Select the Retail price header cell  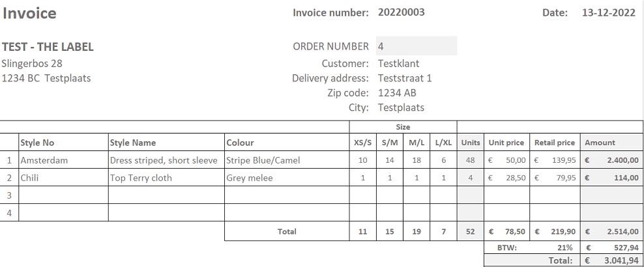coord(555,143)
